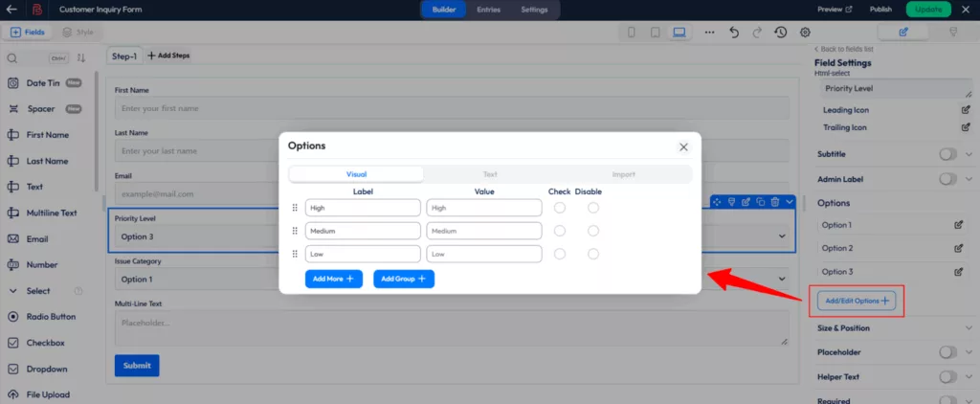Click drag handle of the High row

295,208
